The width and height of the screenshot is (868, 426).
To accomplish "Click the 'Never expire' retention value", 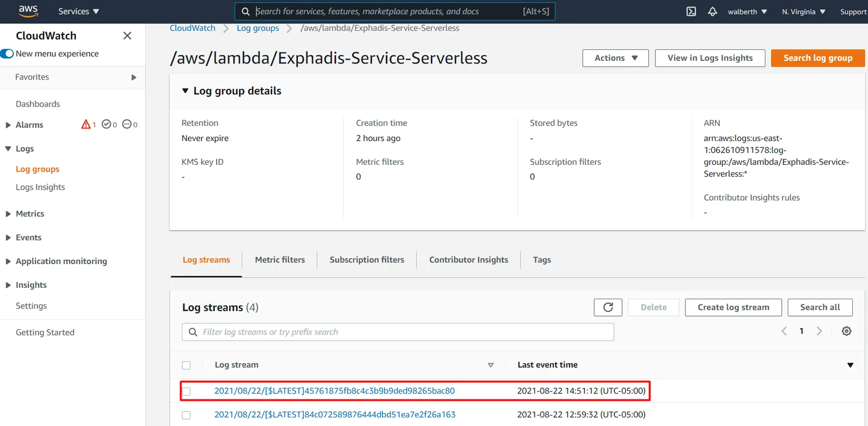I will pos(205,138).
